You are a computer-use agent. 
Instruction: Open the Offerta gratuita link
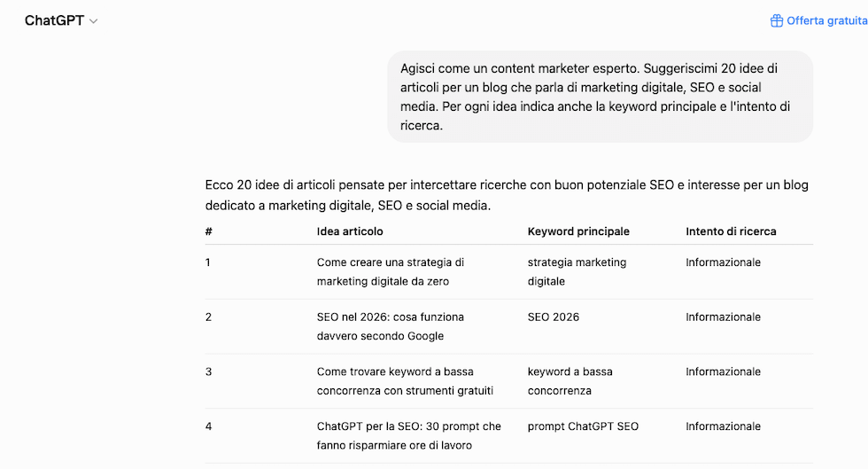tap(819, 20)
